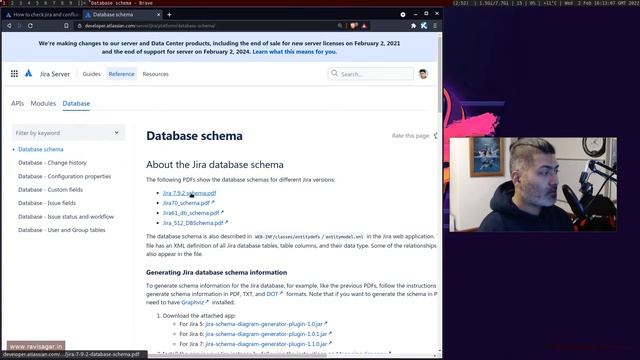Reload the page with the refresh icon

click(x=30, y=26)
